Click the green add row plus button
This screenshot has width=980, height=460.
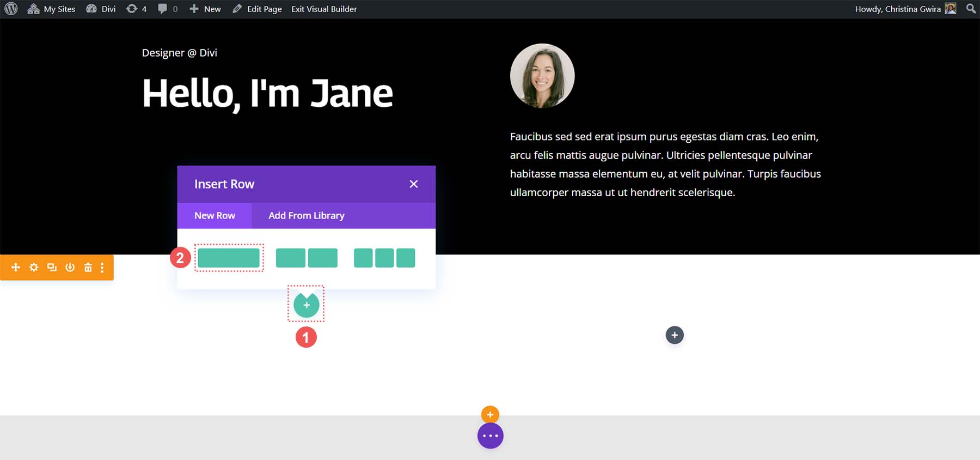coord(307,305)
